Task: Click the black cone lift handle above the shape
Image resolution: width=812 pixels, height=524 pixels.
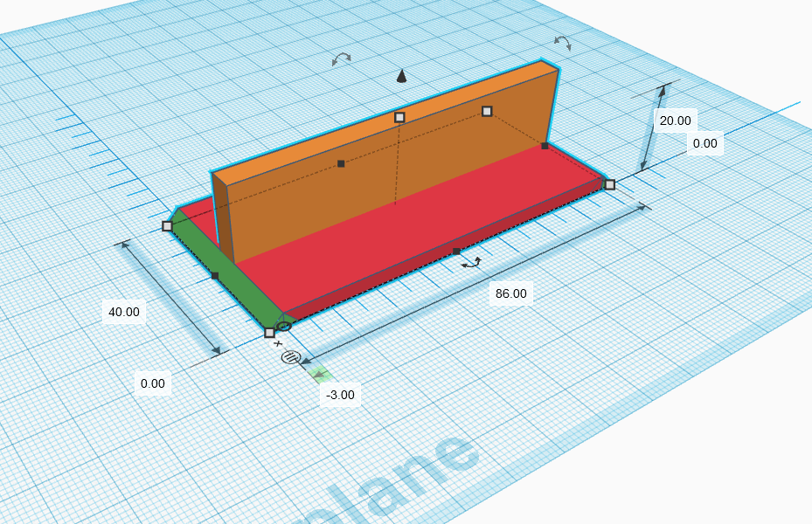Action: point(401,77)
